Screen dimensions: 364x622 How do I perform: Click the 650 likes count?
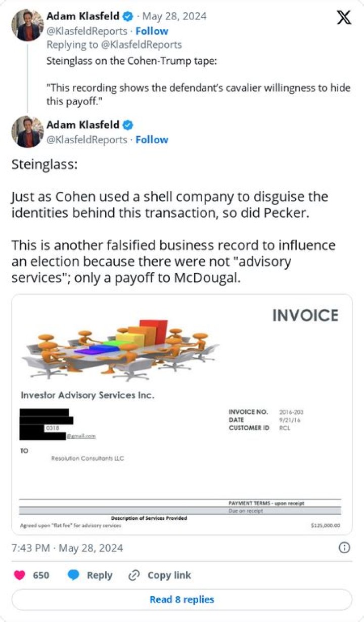tap(41, 575)
